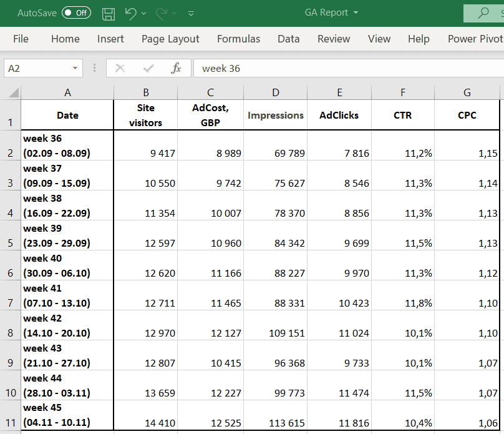Click AdClicks value 9 733
504x434 pixels.
pos(339,355)
